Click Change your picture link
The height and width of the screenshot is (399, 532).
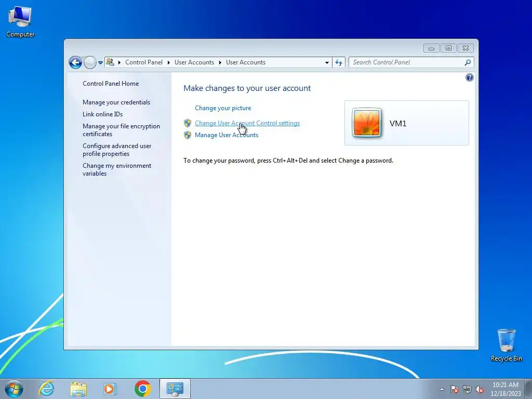tap(223, 108)
